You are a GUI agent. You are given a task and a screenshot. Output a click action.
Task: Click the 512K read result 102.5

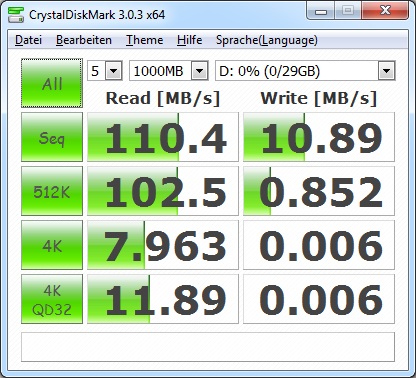[x=163, y=191]
